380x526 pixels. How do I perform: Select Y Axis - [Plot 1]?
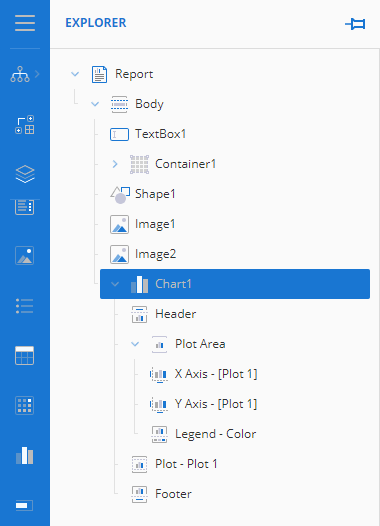point(216,404)
